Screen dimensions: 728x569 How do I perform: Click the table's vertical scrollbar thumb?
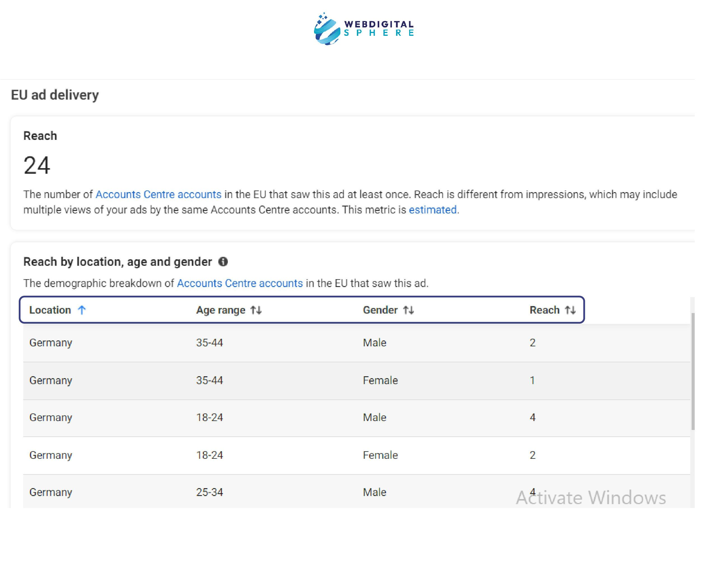pyautogui.click(x=693, y=372)
